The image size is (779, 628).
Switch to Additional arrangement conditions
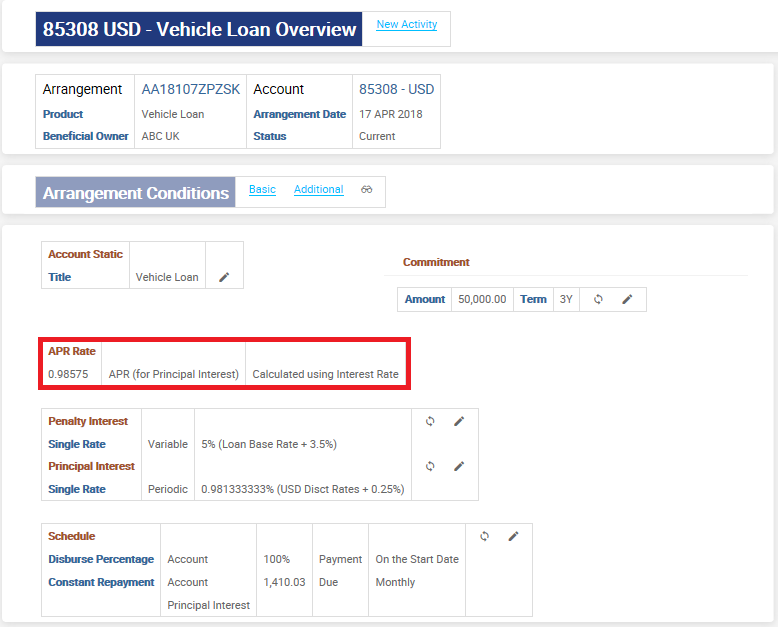[318, 190]
